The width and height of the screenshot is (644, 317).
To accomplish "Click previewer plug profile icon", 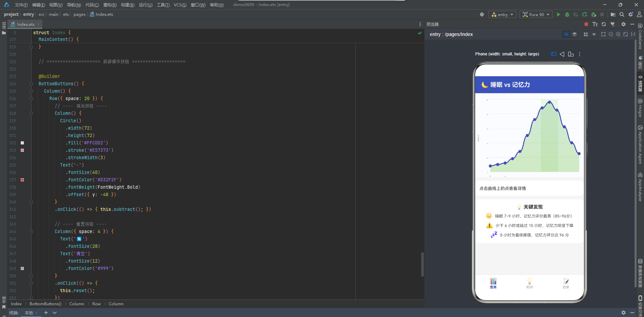I will 612,24.
